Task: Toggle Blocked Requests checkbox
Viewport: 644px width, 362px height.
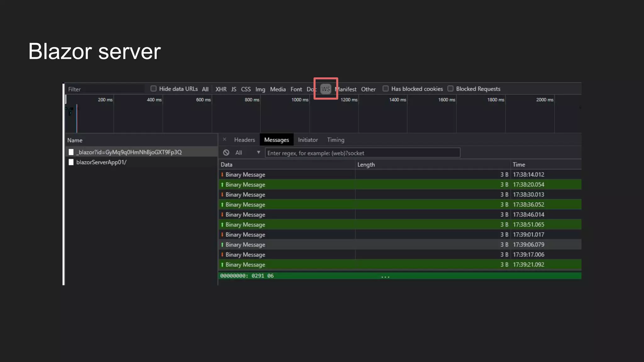Action: (x=450, y=89)
